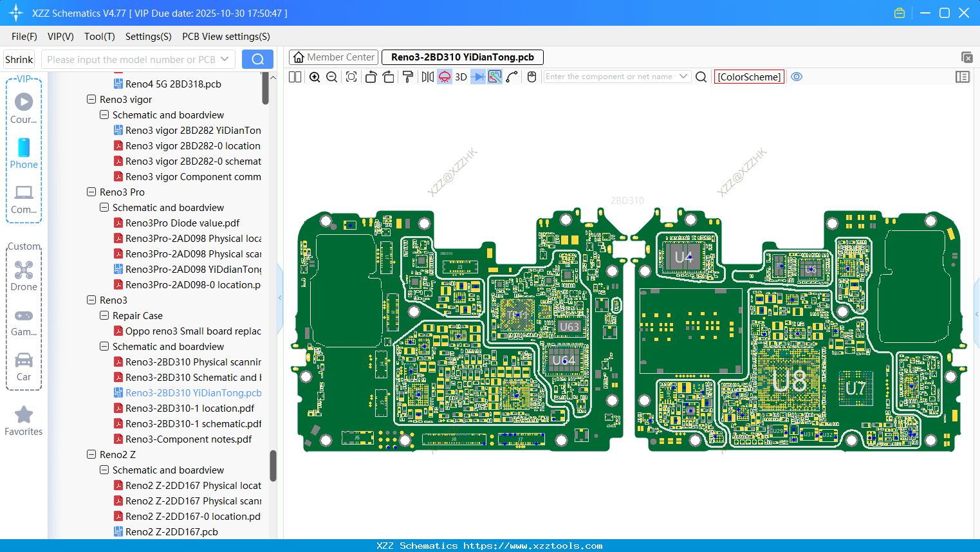Open the Phone category in sidebar
Viewport: 980px width, 552px height.
point(24,154)
